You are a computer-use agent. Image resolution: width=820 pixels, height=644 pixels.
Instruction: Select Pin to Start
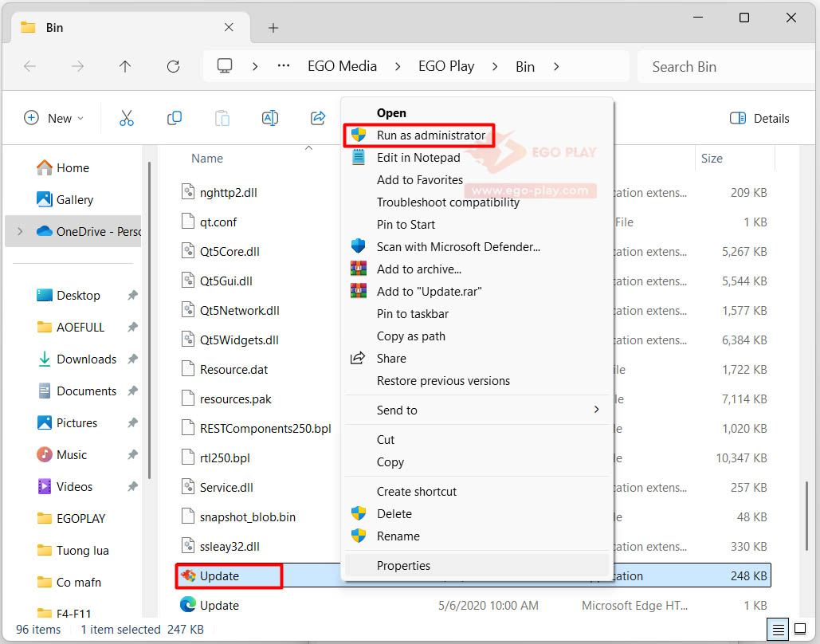477,225
